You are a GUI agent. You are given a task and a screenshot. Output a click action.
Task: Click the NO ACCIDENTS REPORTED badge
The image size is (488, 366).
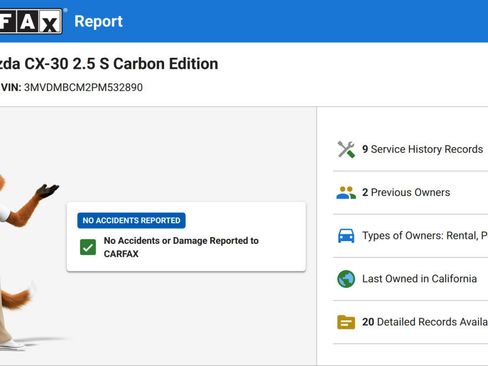click(x=131, y=220)
